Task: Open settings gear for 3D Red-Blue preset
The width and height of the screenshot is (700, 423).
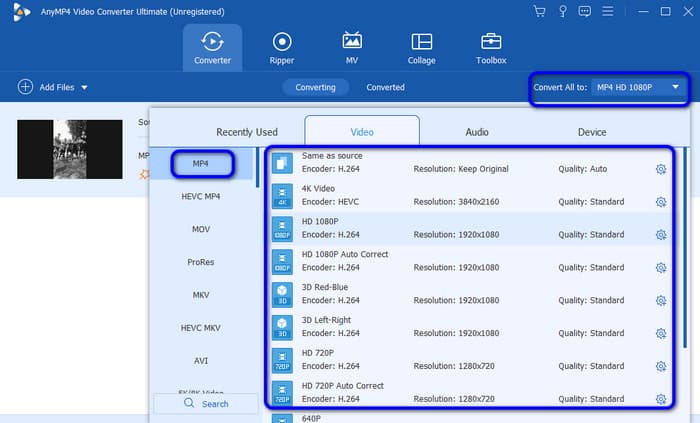Action: [661, 301]
